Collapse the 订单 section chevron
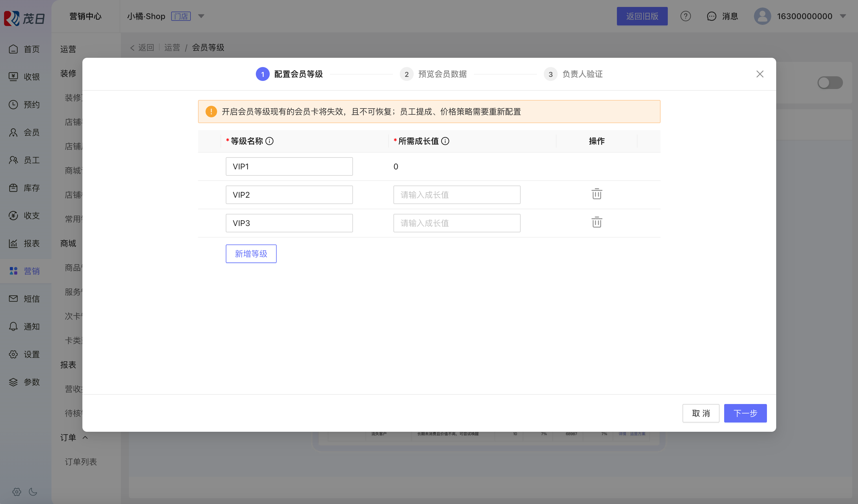 pos(85,437)
